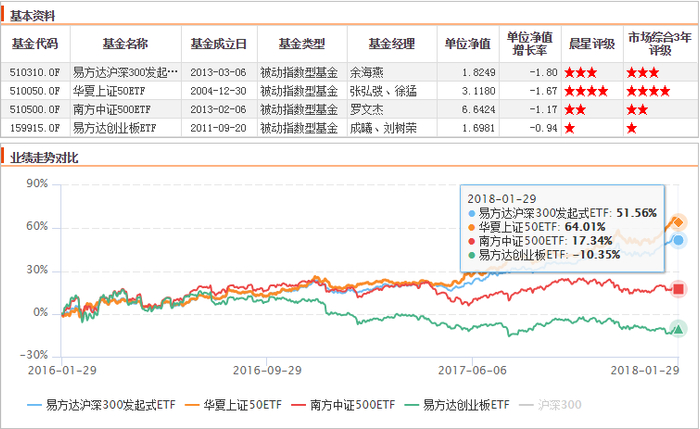Click the 晨星评级 column header

[592, 44]
